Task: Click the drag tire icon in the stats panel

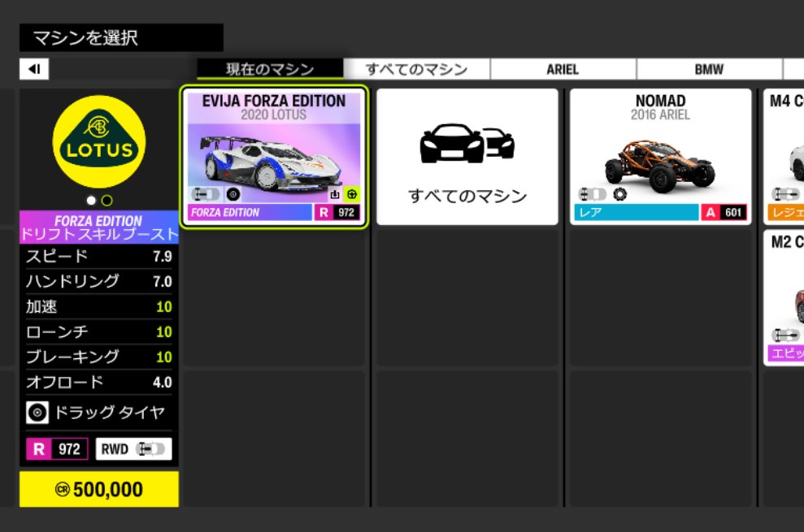Action: tap(37, 413)
